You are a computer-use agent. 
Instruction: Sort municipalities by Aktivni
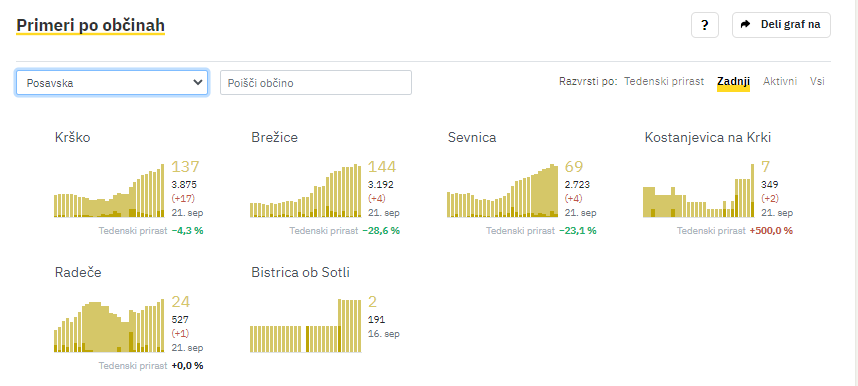click(x=780, y=82)
